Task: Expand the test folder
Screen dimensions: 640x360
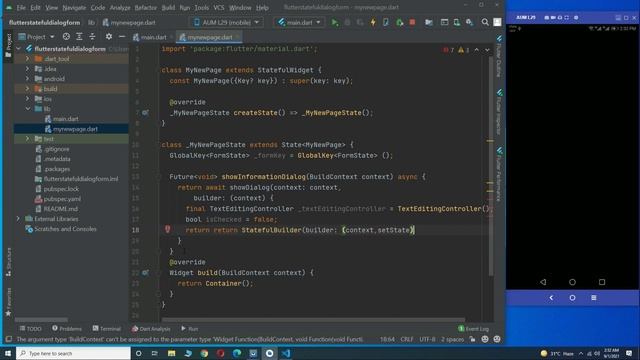Action: (27, 139)
